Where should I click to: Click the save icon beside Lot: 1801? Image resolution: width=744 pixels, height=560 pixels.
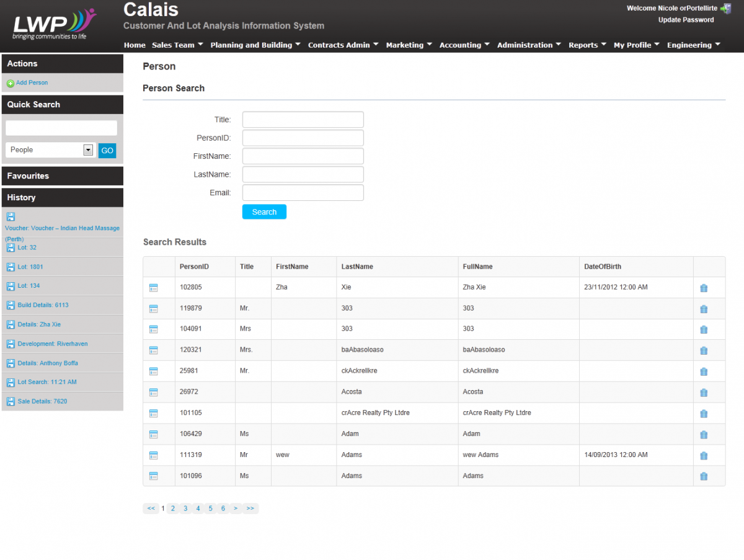click(11, 267)
